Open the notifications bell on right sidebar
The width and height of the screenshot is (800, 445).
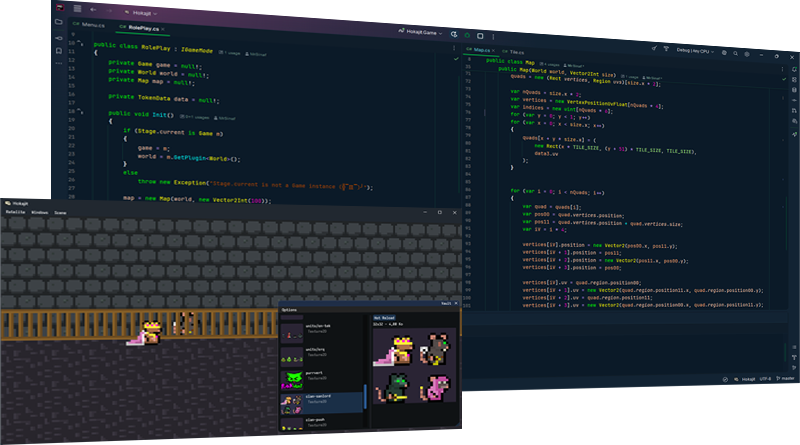coord(794,69)
